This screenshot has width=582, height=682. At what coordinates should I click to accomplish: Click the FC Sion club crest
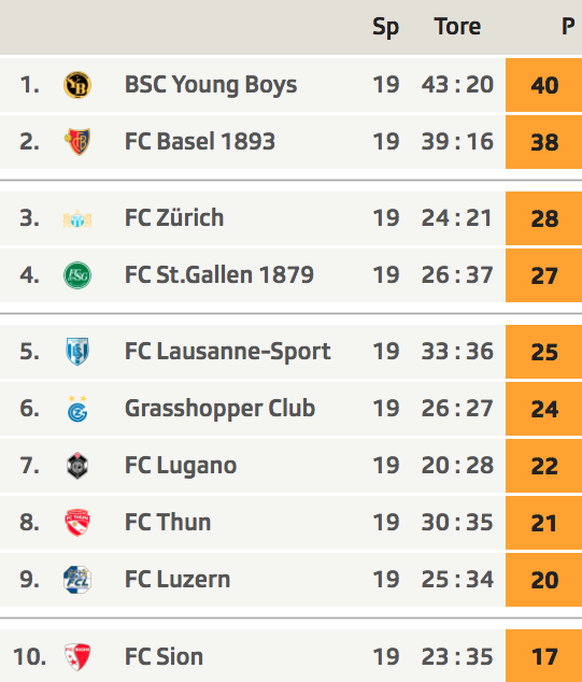[x=77, y=657]
